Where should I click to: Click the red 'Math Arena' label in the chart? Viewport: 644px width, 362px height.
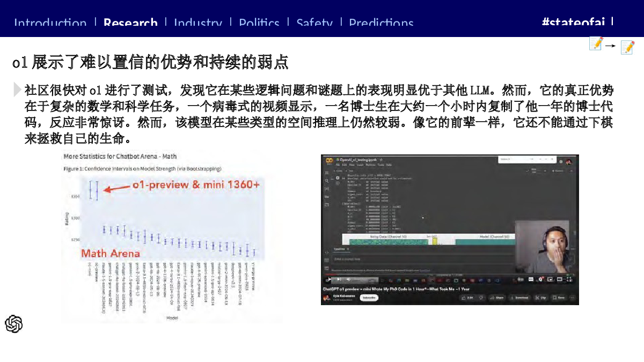point(111,253)
